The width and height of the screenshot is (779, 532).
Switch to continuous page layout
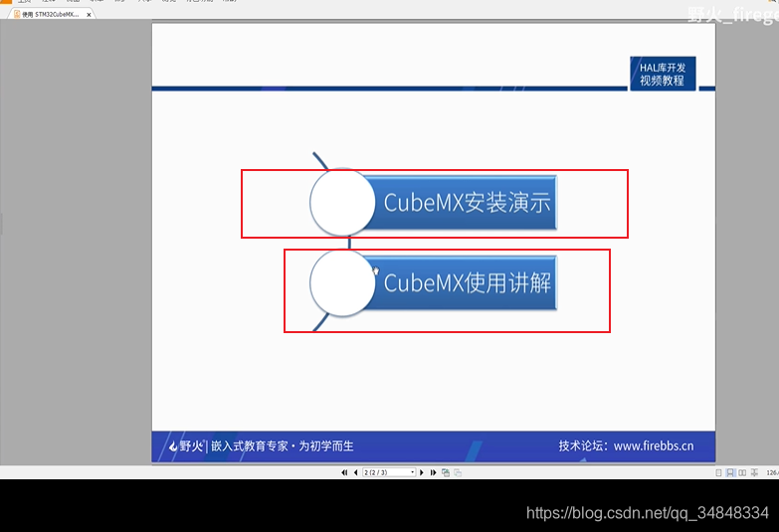[x=730, y=473]
